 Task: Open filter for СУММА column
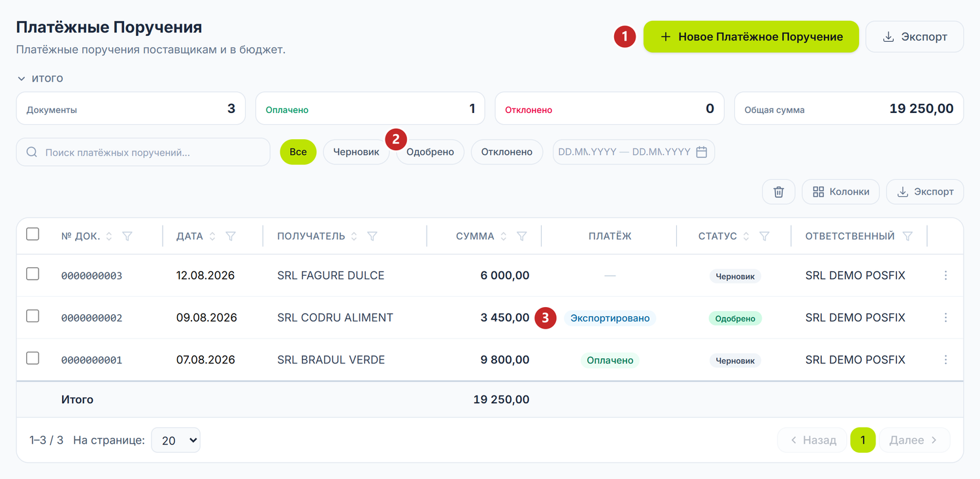point(522,237)
